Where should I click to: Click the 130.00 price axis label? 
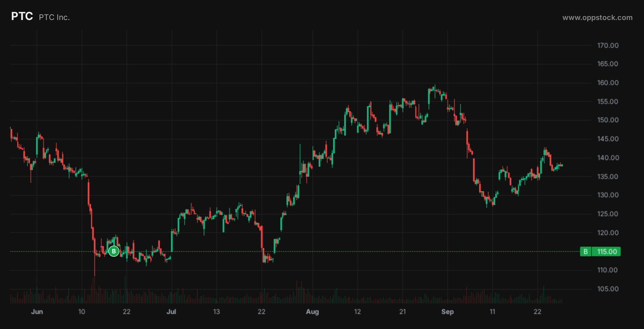[608, 195]
